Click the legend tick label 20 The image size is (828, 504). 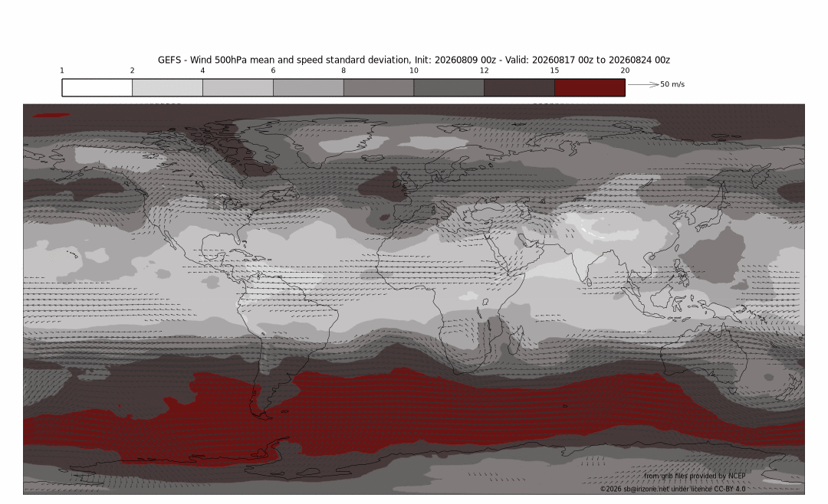626,70
